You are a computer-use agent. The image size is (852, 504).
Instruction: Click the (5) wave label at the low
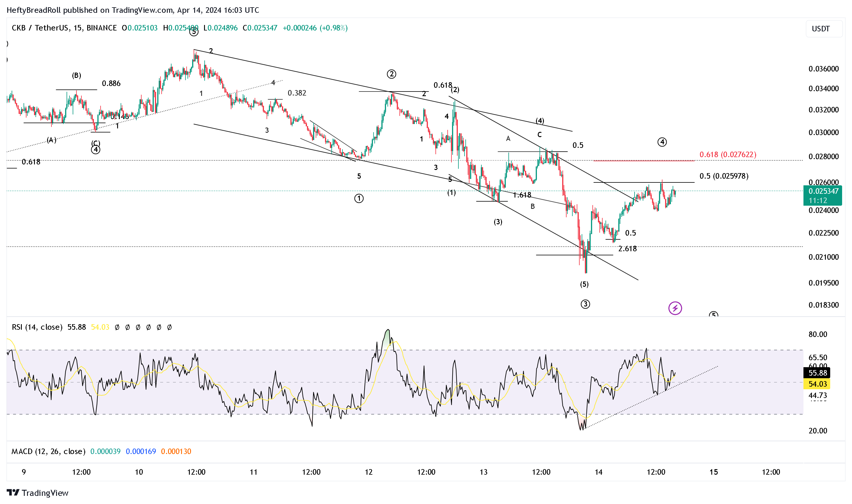[584, 284]
